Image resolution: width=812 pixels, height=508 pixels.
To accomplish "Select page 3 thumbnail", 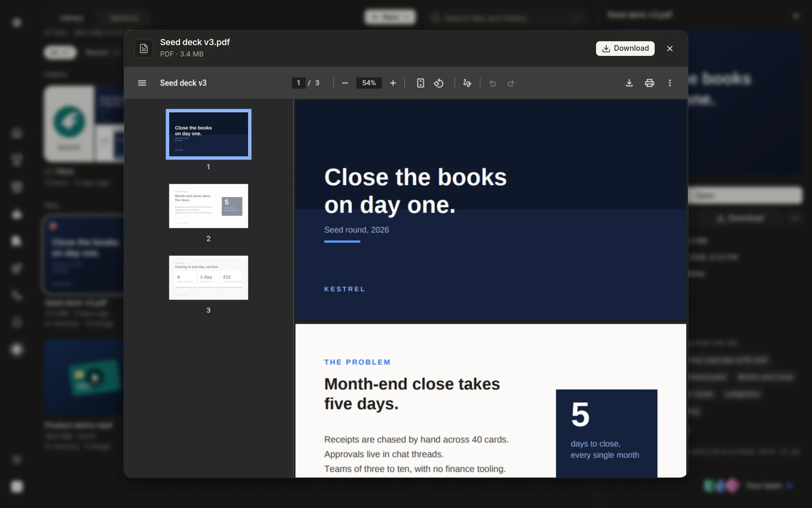I will coord(208,277).
